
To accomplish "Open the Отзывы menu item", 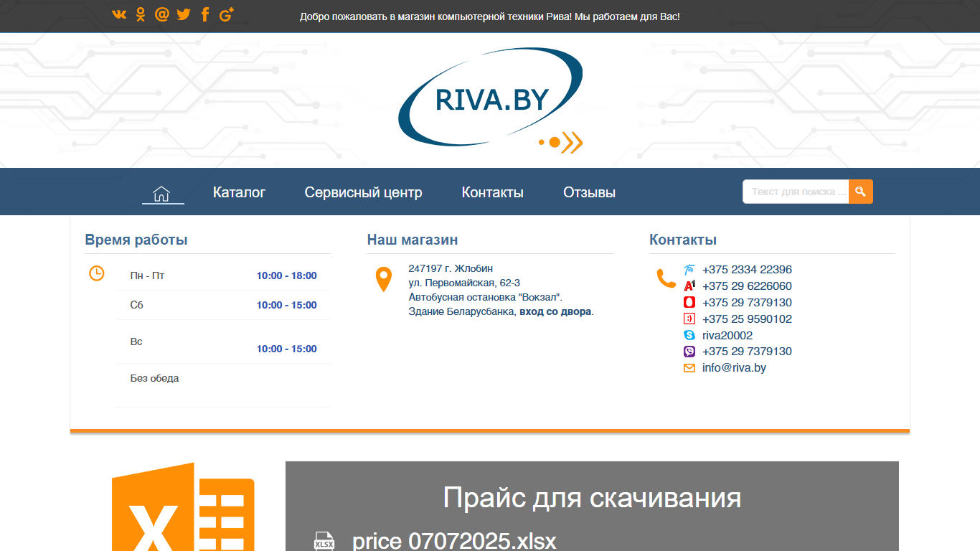I will (x=589, y=192).
